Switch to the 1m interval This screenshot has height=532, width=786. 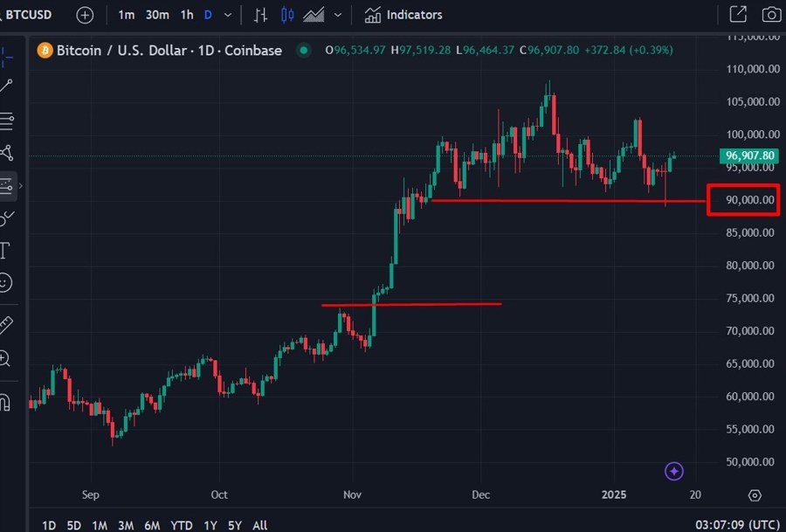(x=127, y=15)
